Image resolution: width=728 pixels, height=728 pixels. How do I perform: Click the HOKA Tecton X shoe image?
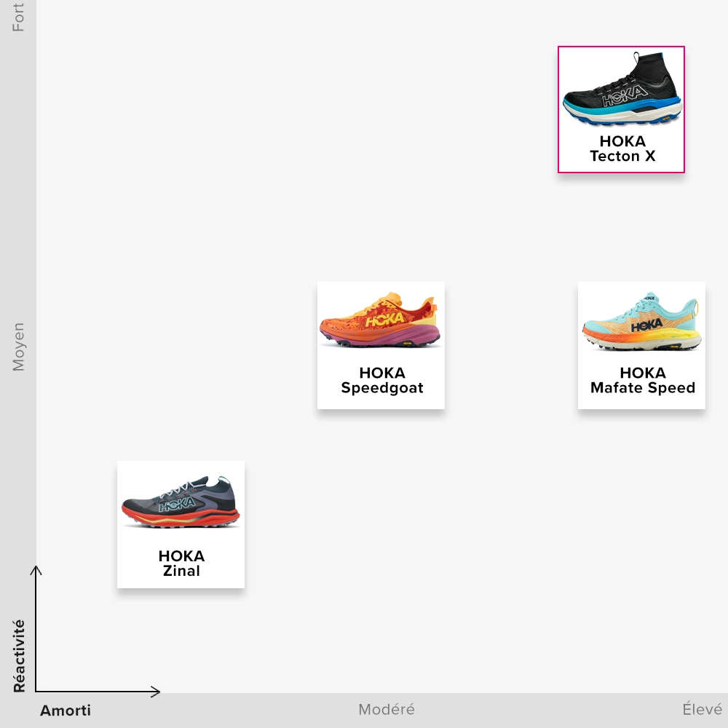click(622, 92)
